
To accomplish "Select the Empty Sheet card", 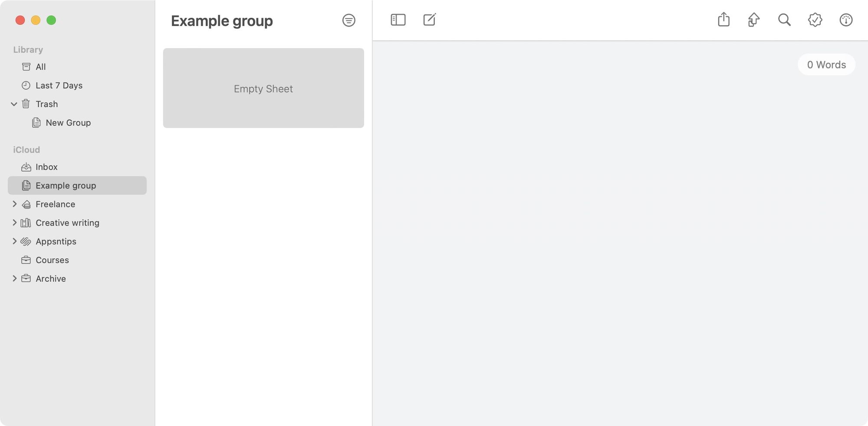I will pyautogui.click(x=263, y=88).
